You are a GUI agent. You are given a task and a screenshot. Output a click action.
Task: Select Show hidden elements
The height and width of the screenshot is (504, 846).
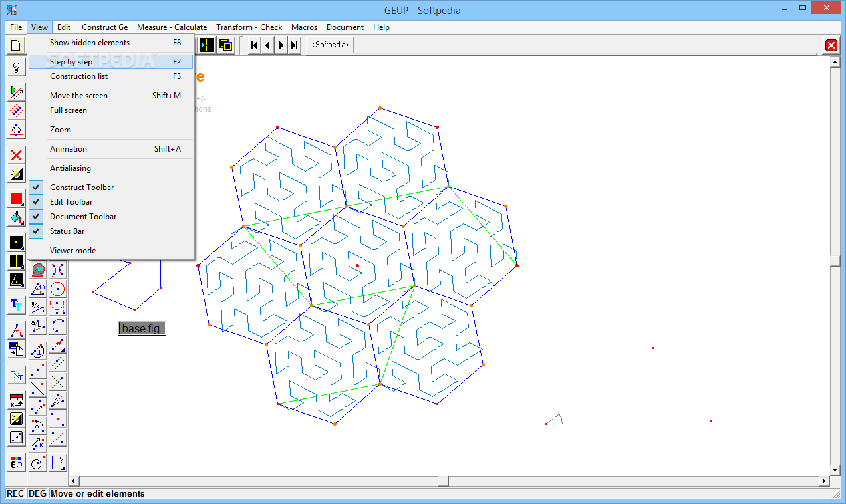point(111,43)
